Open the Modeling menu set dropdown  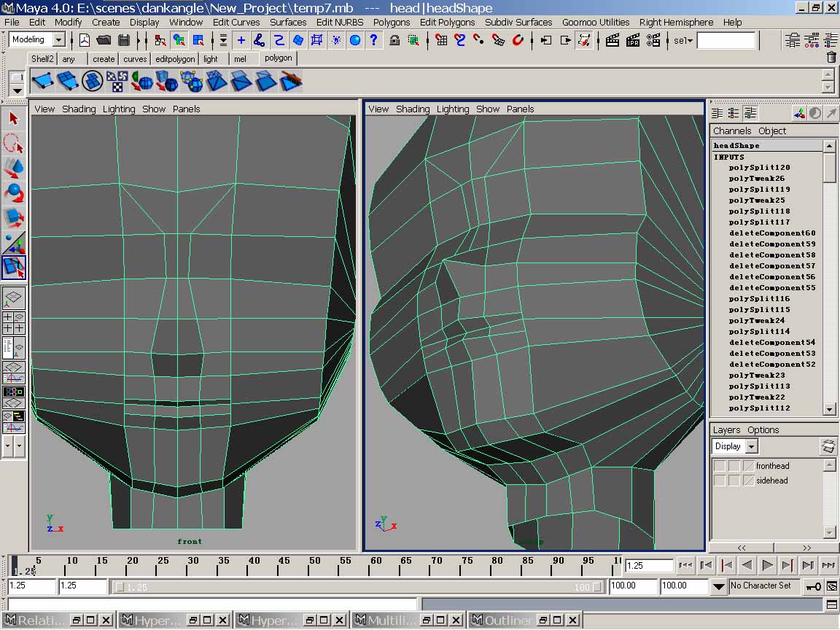tap(59, 40)
